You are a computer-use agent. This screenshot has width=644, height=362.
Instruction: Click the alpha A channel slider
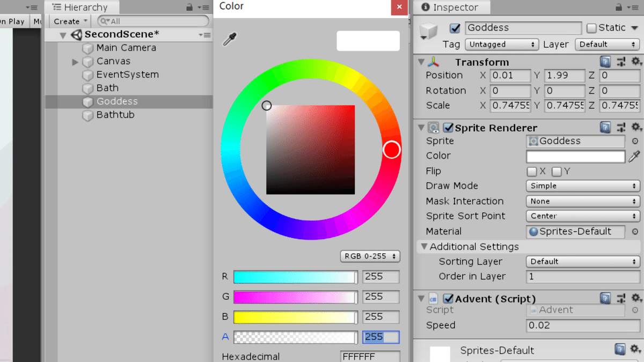pyautogui.click(x=296, y=337)
